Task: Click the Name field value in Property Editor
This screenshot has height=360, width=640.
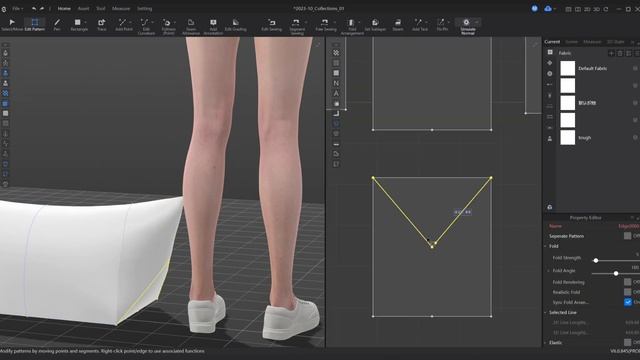Action: pyautogui.click(x=629, y=226)
